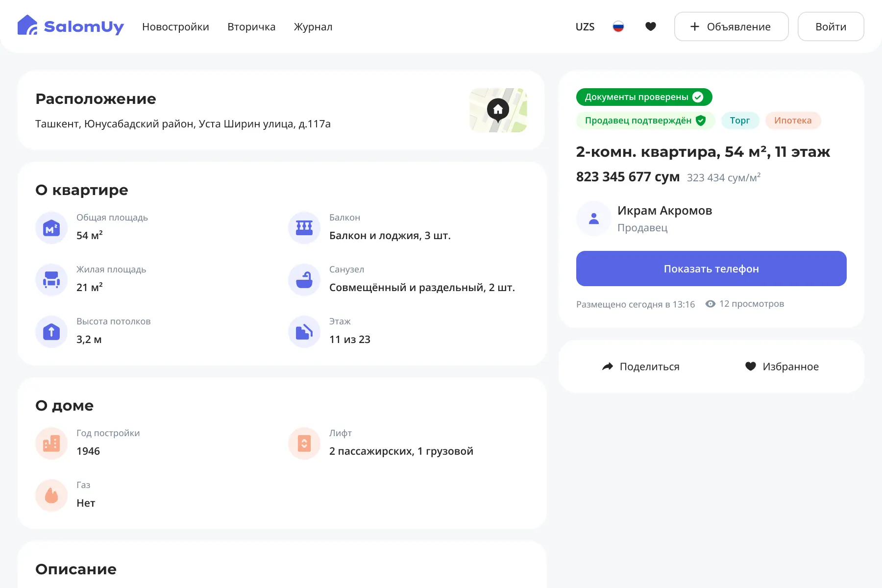Go to the Вторичка section
Viewport: 882px width, 588px height.
click(251, 26)
